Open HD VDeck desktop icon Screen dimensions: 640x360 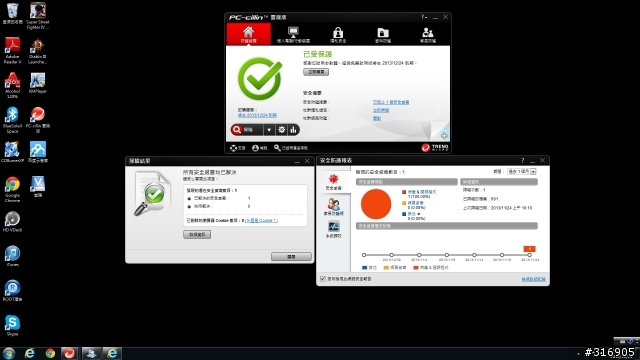(12, 222)
